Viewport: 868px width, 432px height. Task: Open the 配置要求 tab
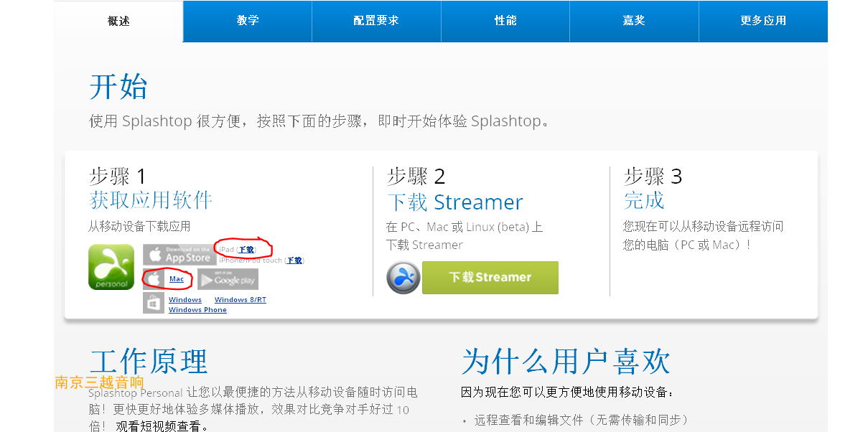click(376, 21)
